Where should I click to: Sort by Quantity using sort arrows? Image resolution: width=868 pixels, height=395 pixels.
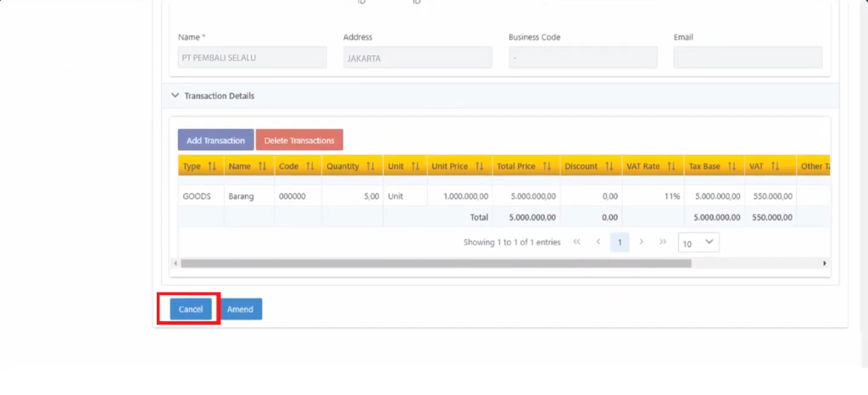point(370,167)
